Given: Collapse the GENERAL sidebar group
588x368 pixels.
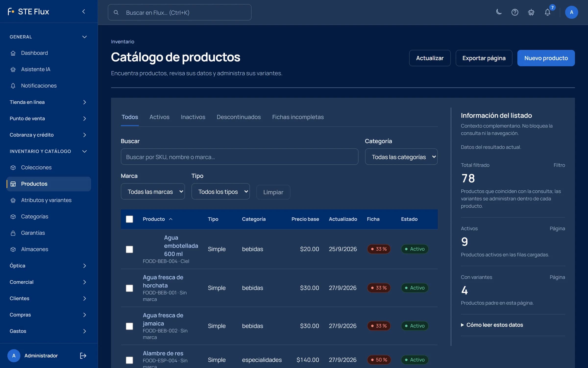Looking at the screenshot, I should tap(49, 37).
